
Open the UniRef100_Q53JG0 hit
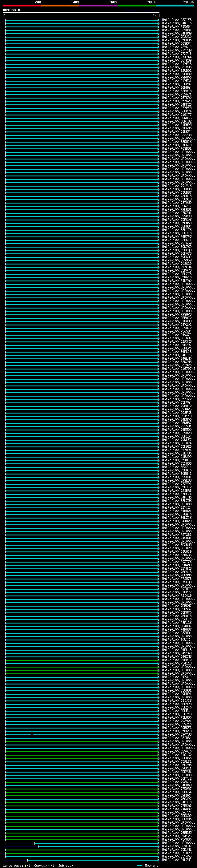click(x=177, y=37)
